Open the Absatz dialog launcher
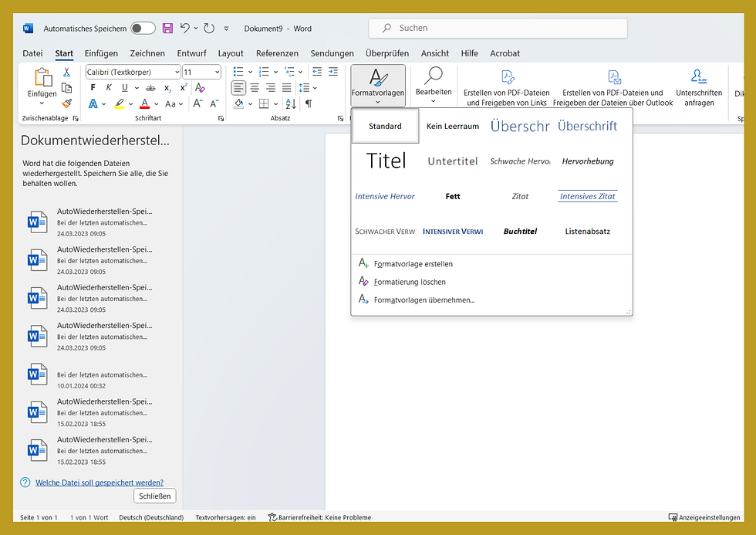 [340, 118]
